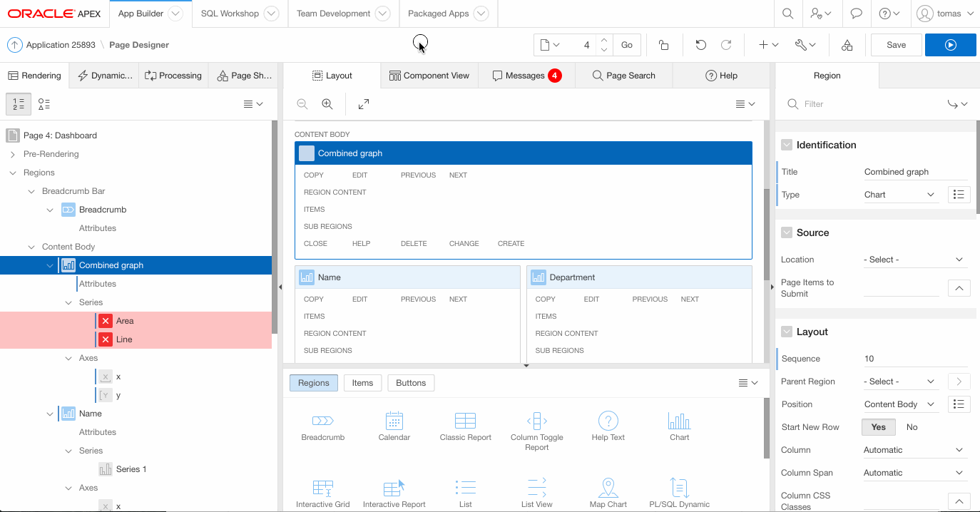
Task: Switch tree to group by component type
Action: click(x=44, y=104)
